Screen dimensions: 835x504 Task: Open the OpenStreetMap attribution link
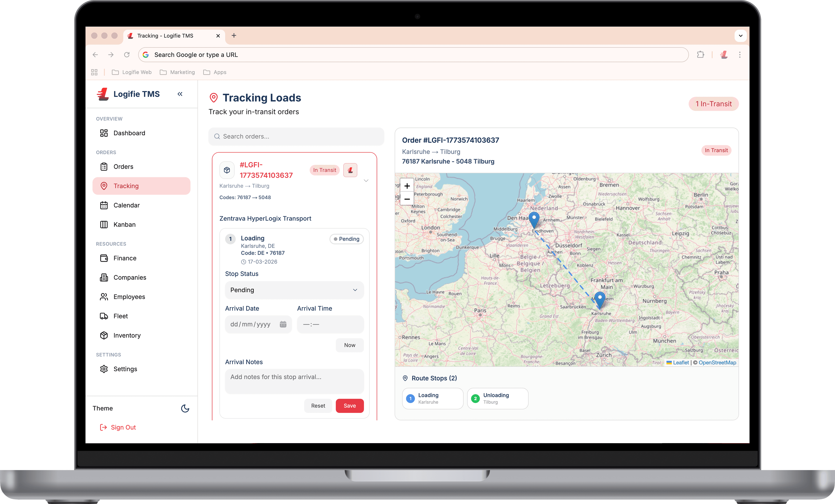[x=717, y=363]
